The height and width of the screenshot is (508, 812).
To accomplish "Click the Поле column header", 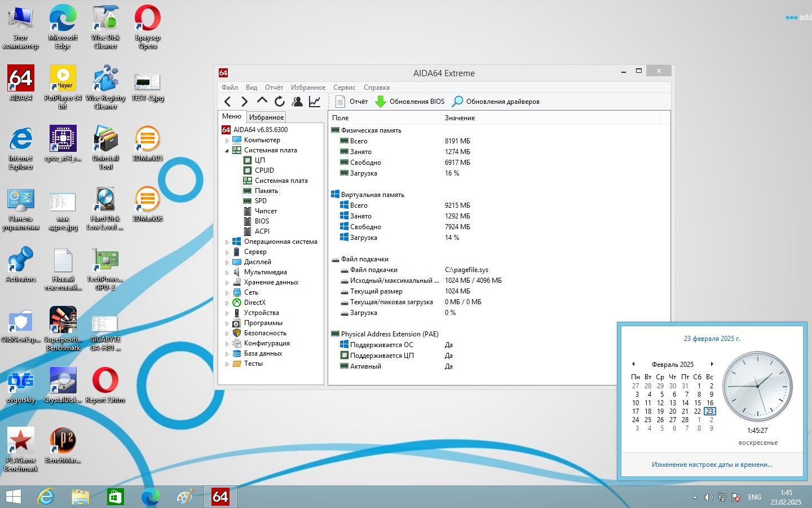I will pyautogui.click(x=385, y=118).
